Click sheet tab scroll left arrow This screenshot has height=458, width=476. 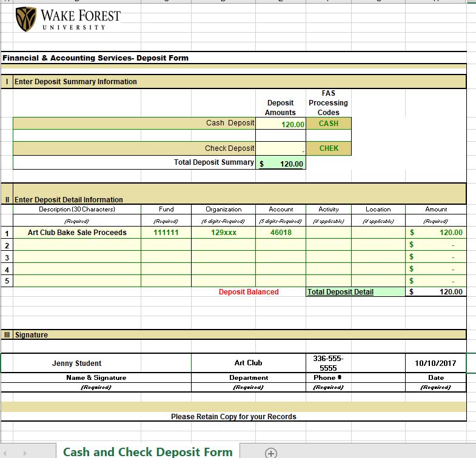(5, 453)
